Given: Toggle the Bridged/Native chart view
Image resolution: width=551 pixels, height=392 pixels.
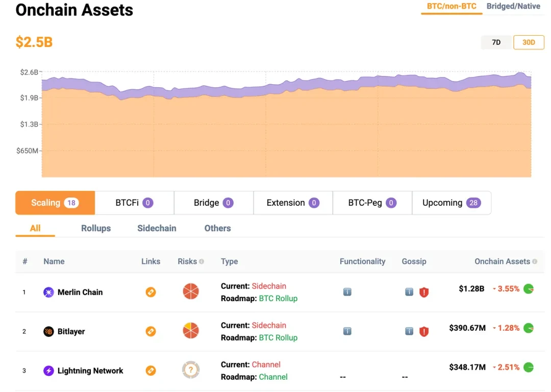Looking at the screenshot, I should pos(513,7).
